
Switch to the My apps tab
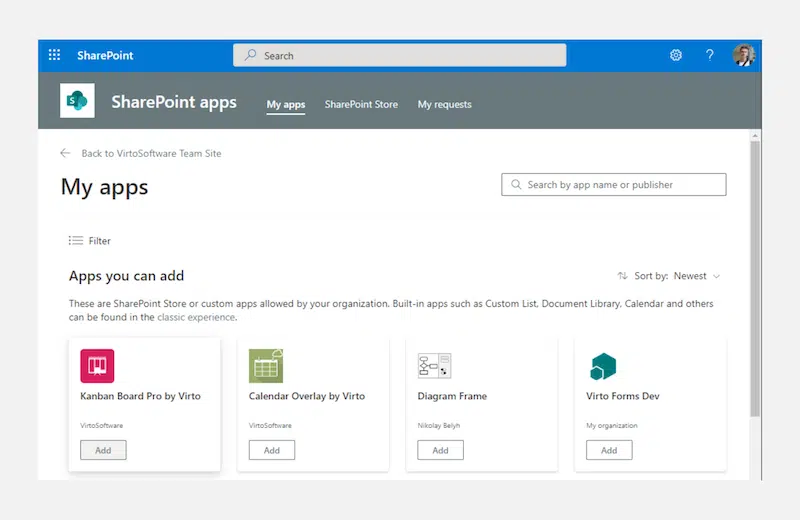(286, 104)
